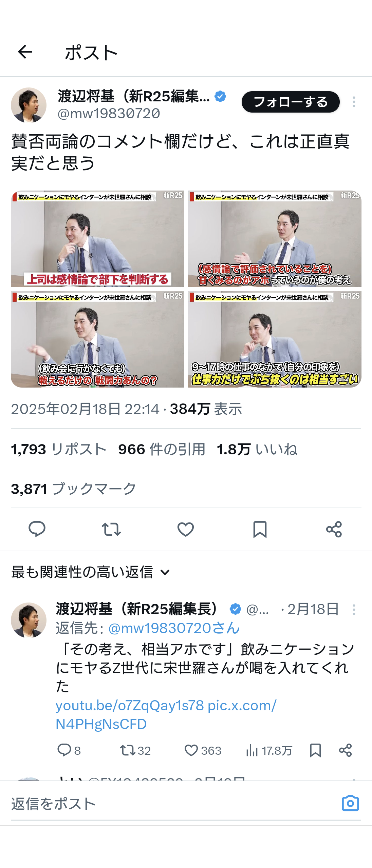
Task: Open the @mw19830720さん mention link
Action: 174,628
